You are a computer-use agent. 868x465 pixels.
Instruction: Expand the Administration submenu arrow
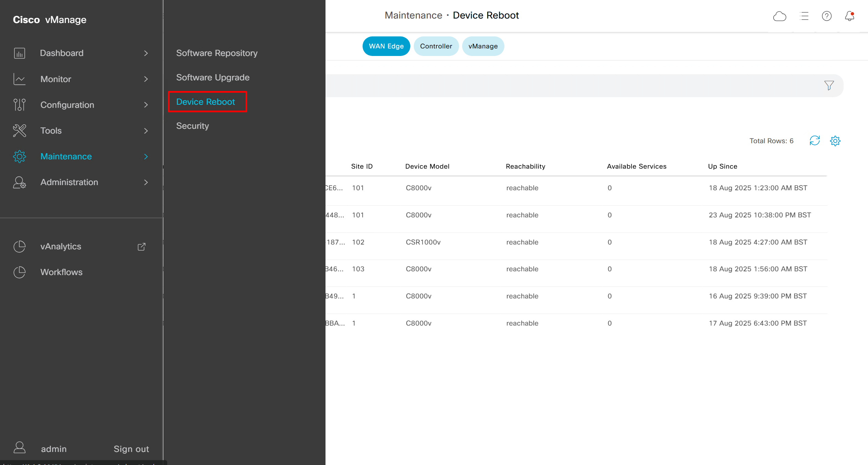146,182
